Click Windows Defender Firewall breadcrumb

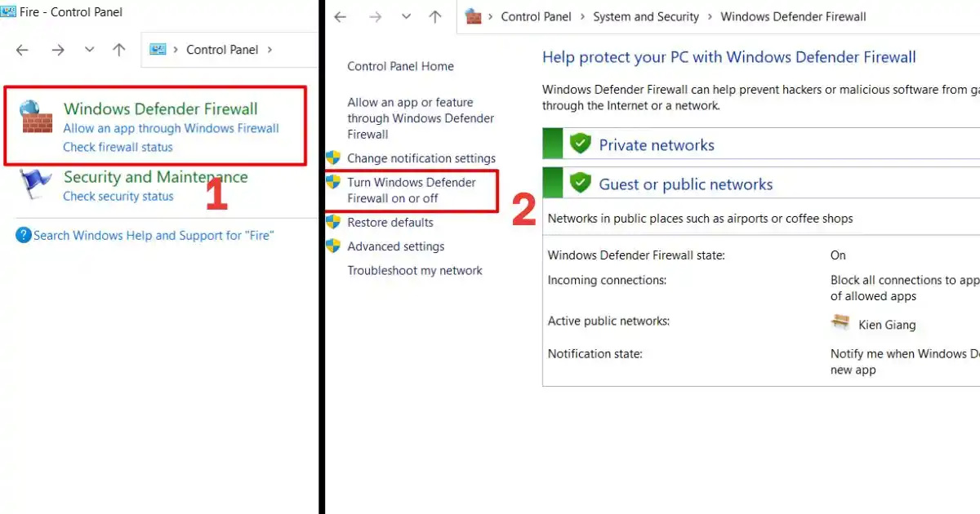(x=794, y=16)
